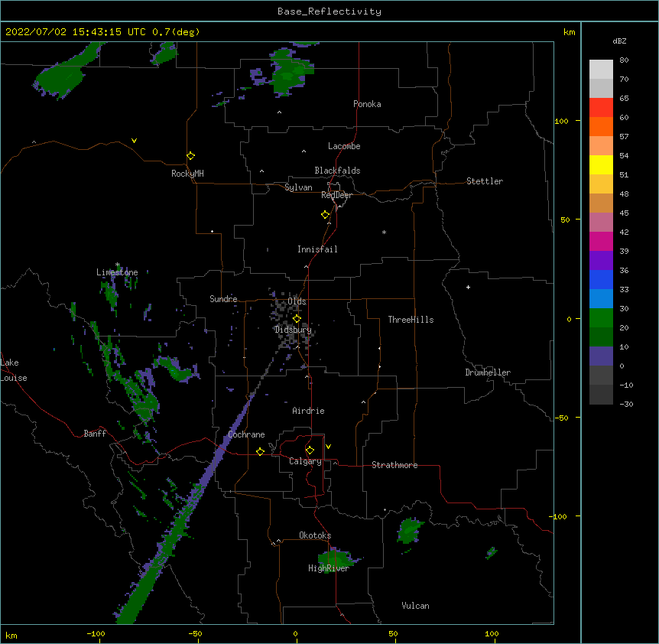This screenshot has height=644, width=659.
Task: Click the Banff town label
Action: point(95,434)
